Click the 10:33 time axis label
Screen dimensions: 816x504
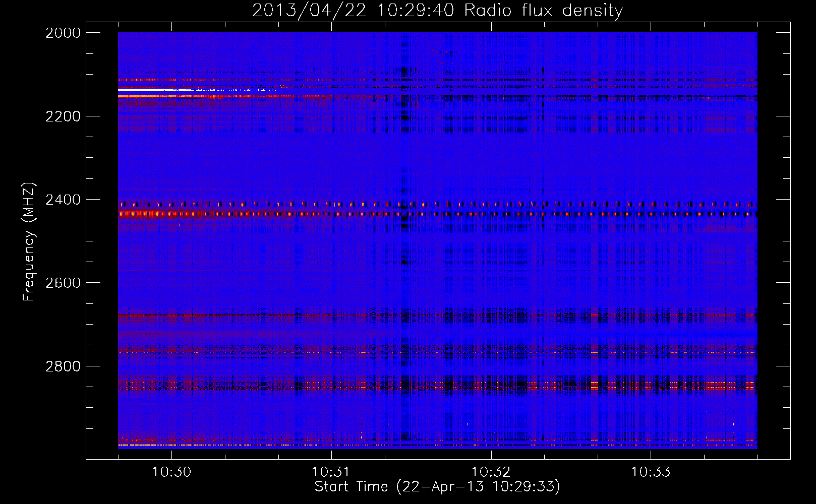click(651, 472)
